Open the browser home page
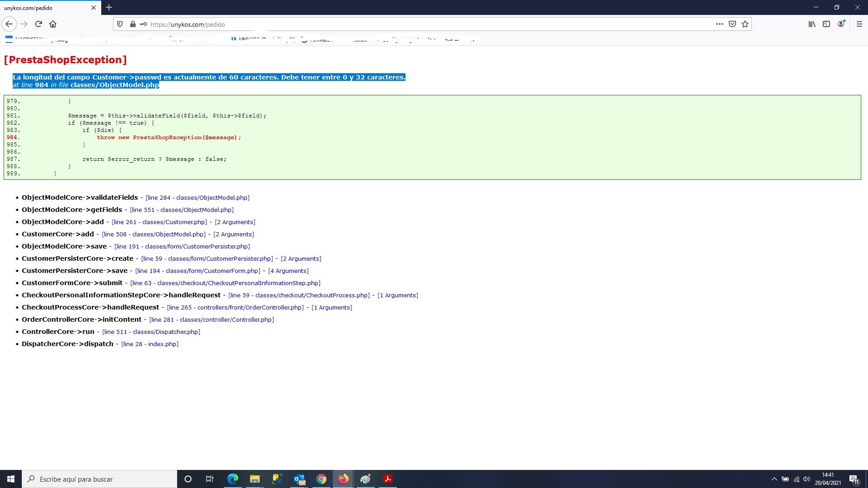This screenshot has width=868, height=488. tap(53, 24)
